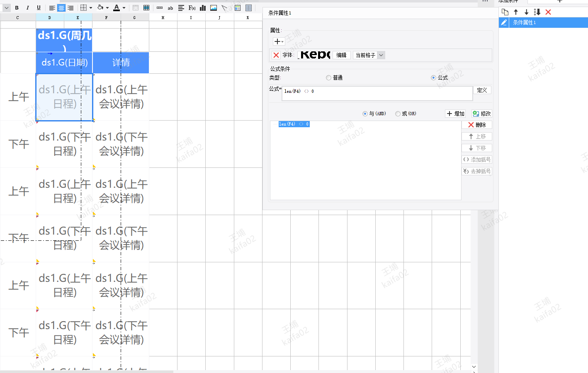
Task: Click the 定义 formula button
Action: [x=482, y=90]
